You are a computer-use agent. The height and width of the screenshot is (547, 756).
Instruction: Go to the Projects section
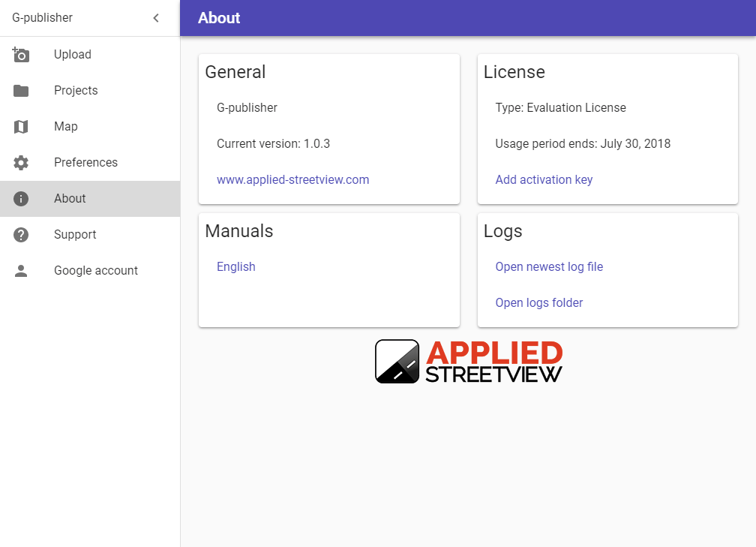(90, 91)
